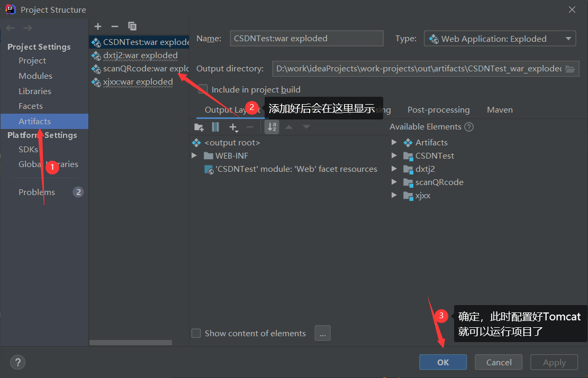Screen dimensions: 588x378
Task: Navigate back with the left arrow
Action: pos(11,28)
